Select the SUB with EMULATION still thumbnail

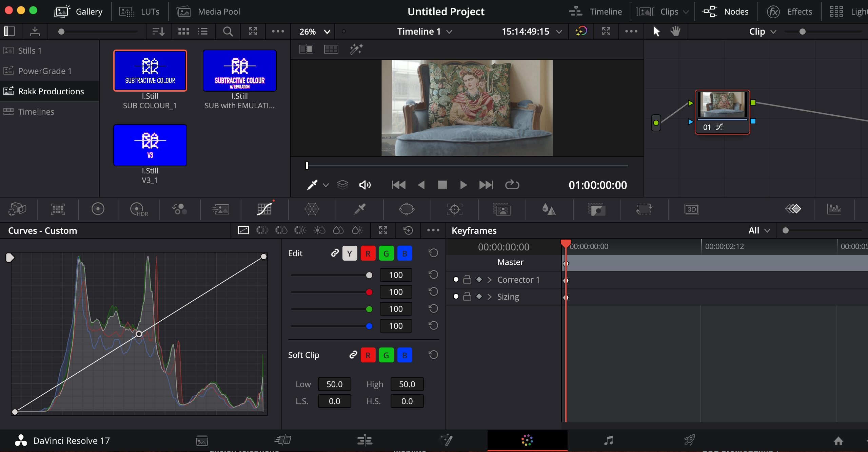tap(239, 71)
